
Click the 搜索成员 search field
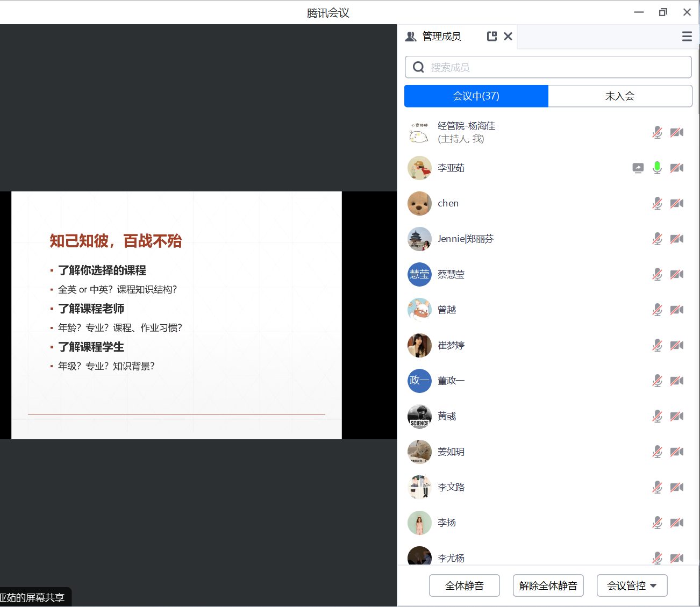point(548,67)
